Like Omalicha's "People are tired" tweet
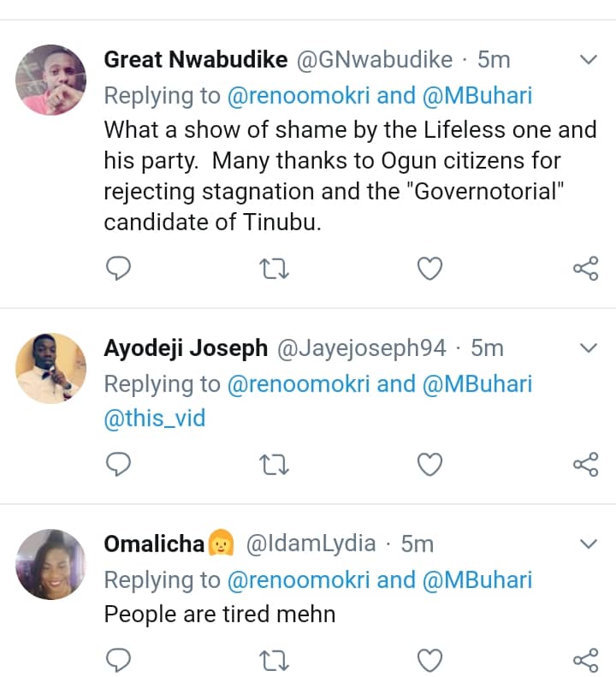616x677 pixels. tap(429, 659)
